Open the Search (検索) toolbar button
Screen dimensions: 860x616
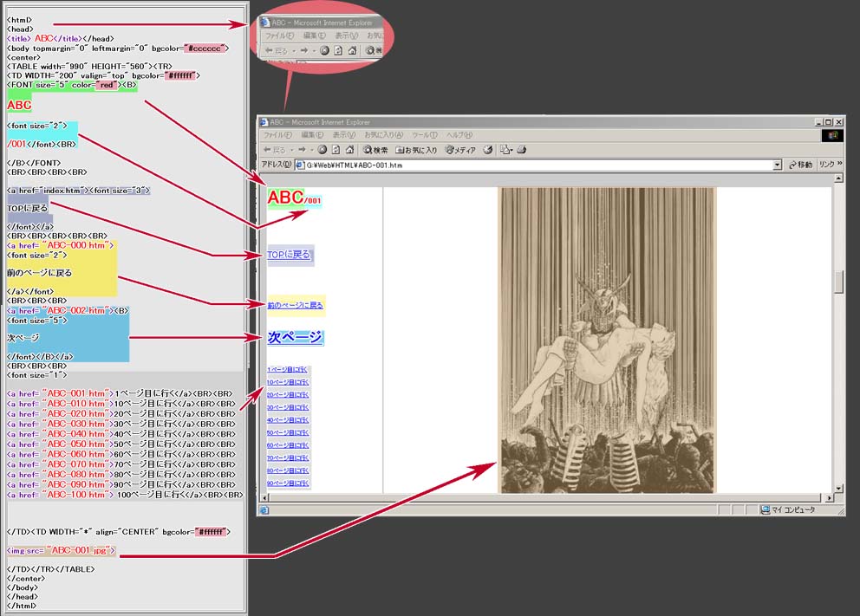tap(375, 150)
